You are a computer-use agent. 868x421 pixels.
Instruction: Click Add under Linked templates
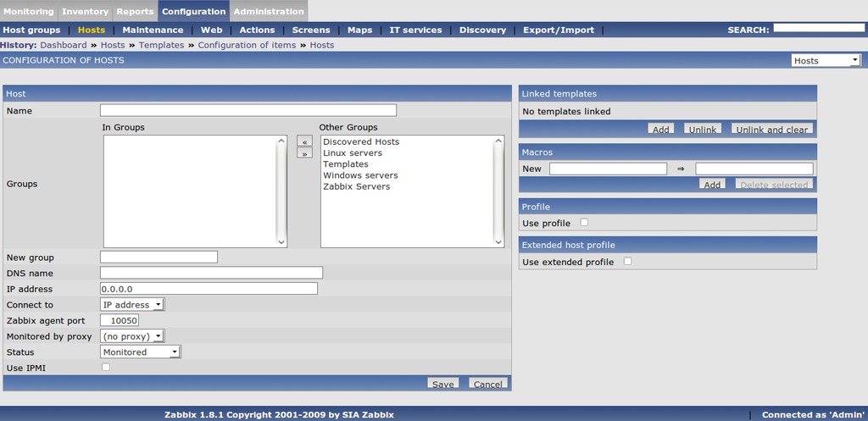point(661,129)
